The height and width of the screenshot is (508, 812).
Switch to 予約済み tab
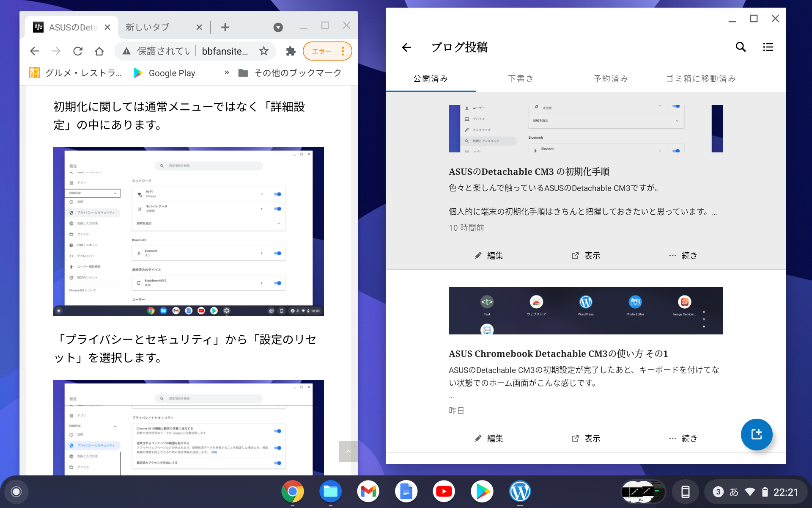coord(611,79)
